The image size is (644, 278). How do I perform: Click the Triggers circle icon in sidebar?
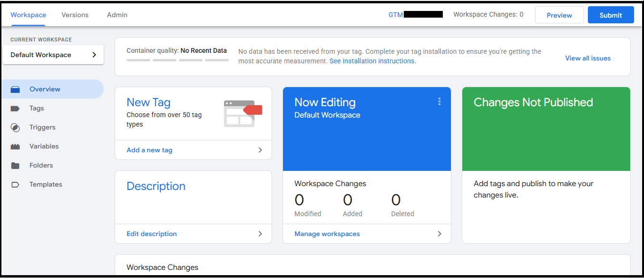pos(15,127)
